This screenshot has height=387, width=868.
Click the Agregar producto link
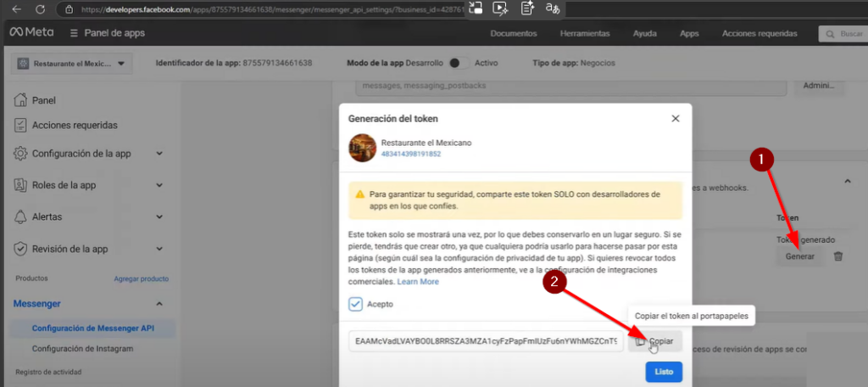tap(142, 279)
